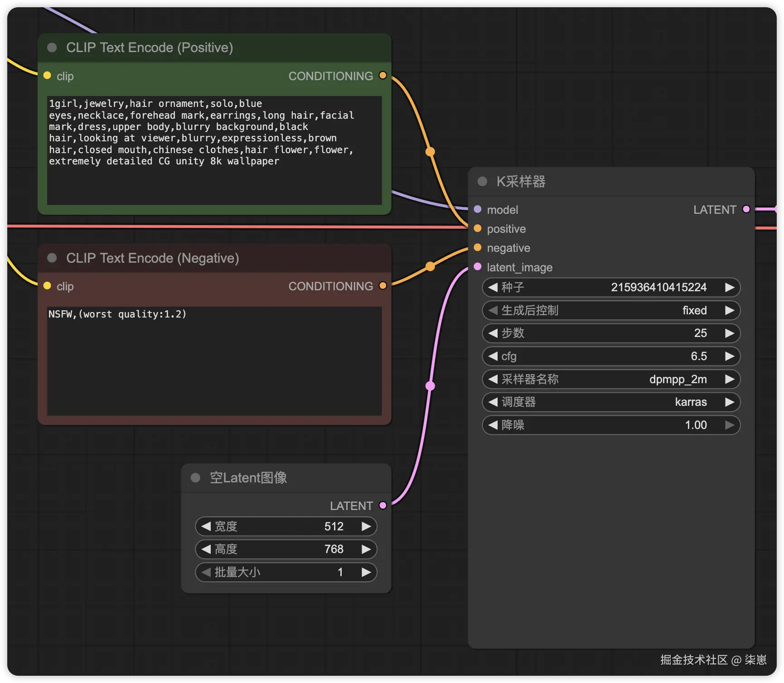Select the K采样器 node title

[x=521, y=182]
